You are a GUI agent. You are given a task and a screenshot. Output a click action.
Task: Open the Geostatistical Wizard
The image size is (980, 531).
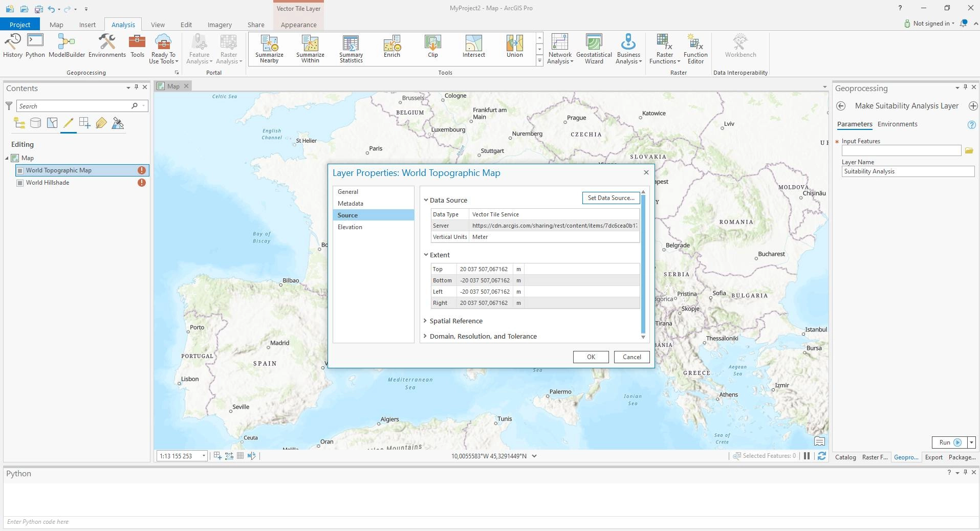coord(594,49)
